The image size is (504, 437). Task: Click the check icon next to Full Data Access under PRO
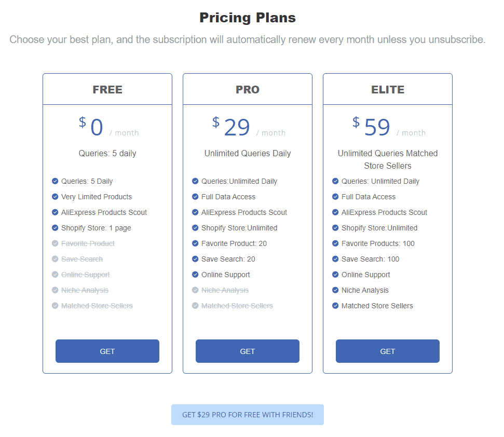(195, 197)
